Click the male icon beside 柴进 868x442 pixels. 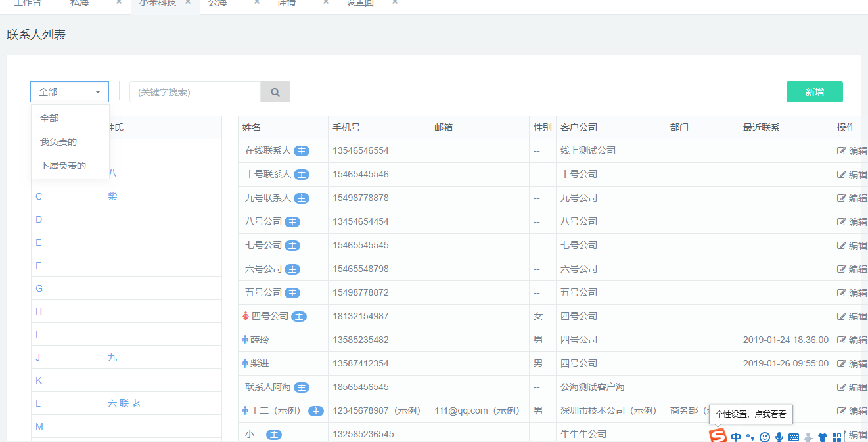[245, 363]
